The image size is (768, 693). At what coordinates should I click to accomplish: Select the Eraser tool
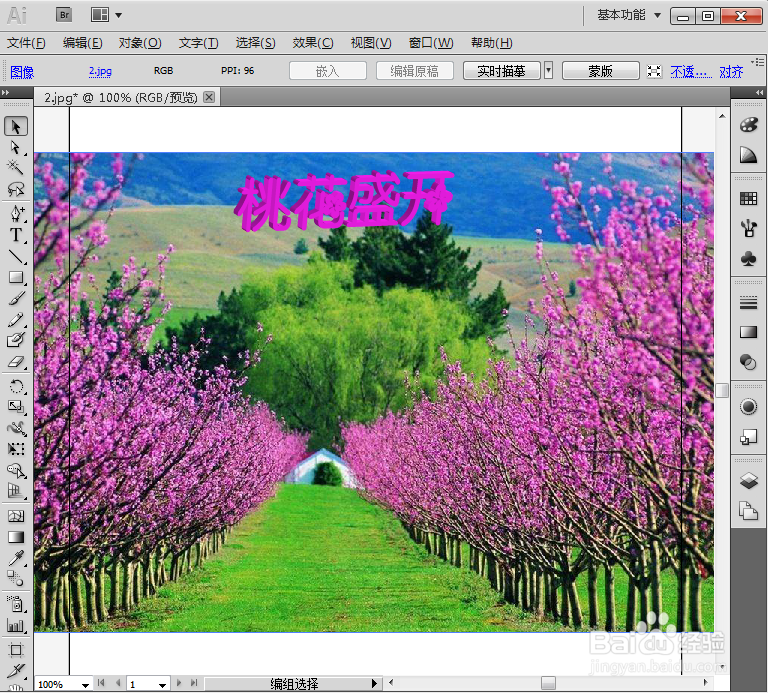(x=16, y=362)
